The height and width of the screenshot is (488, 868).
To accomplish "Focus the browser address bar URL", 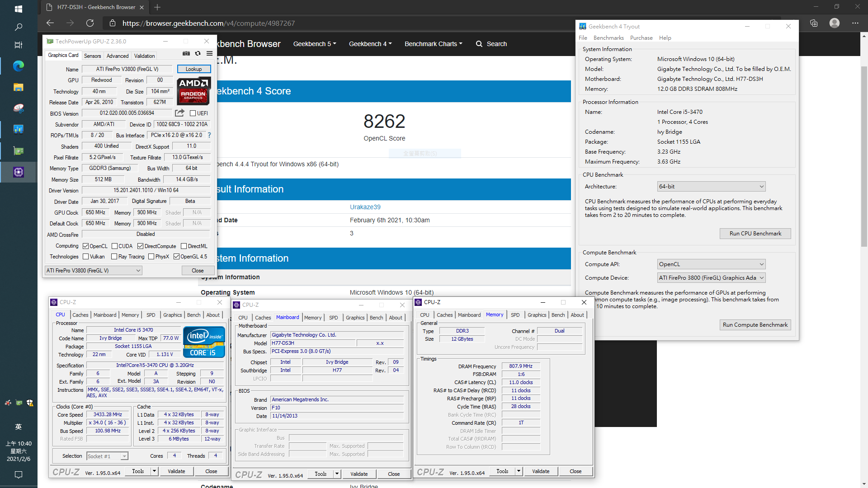I will coord(208,23).
